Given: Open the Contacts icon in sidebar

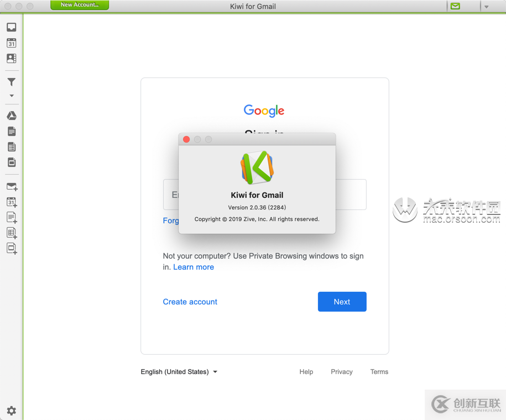Looking at the screenshot, I should tap(11, 58).
